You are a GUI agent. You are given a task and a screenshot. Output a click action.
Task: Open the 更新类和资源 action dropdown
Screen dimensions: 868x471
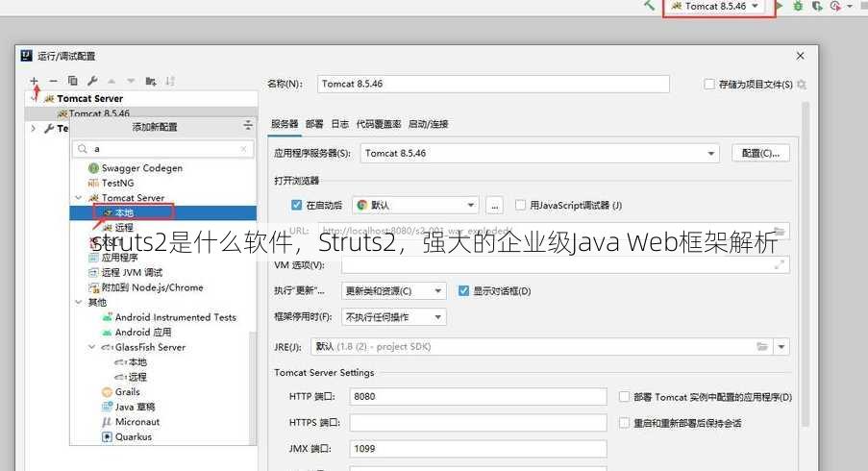coord(393,290)
